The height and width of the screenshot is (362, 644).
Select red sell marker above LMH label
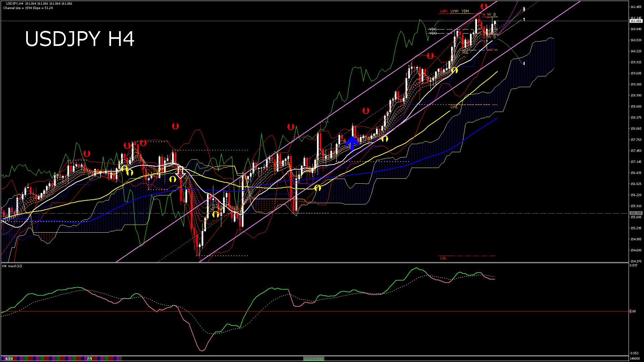click(484, 6)
